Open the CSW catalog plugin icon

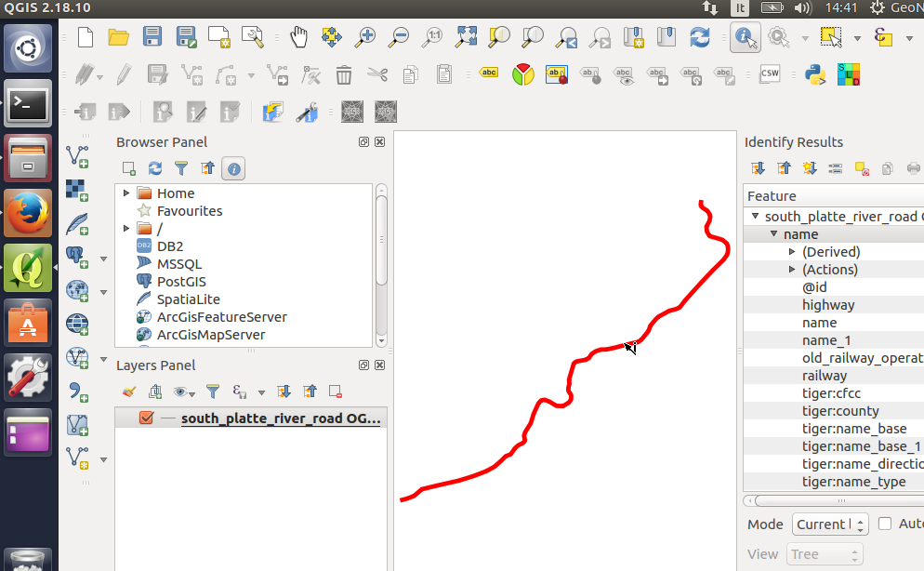pos(770,74)
